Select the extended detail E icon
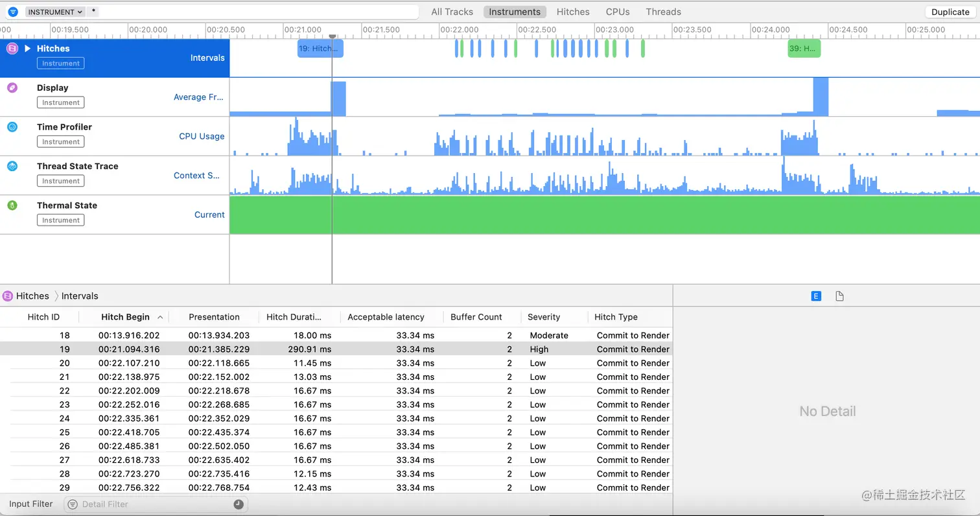Image resolution: width=980 pixels, height=516 pixels. pos(816,296)
